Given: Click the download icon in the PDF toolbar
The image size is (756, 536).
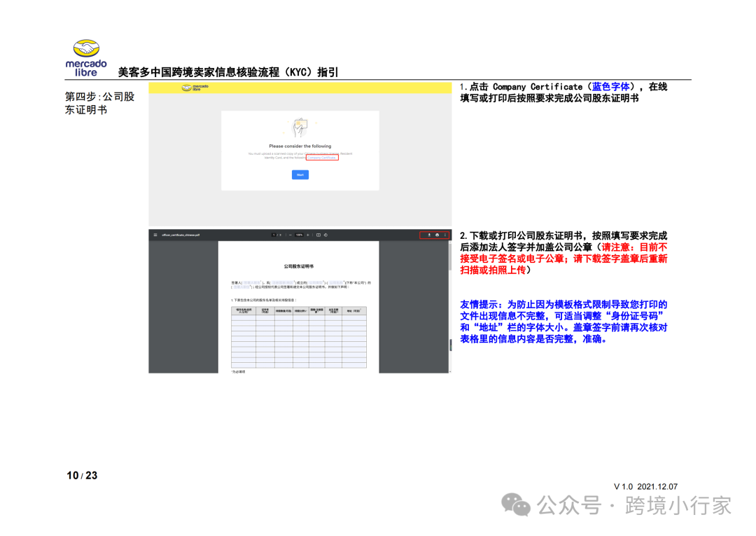Looking at the screenshot, I should pos(429,235).
